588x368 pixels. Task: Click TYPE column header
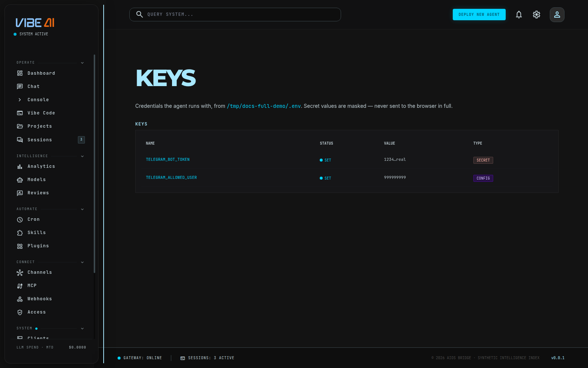[x=478, y=144]
